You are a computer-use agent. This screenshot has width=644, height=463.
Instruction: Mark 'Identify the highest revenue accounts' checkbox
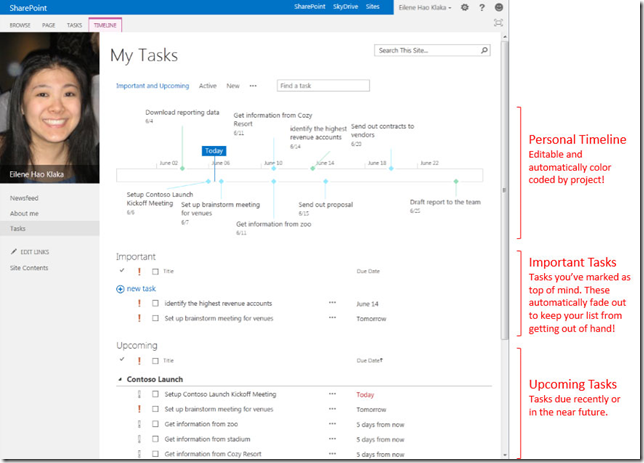click(155, 303)
